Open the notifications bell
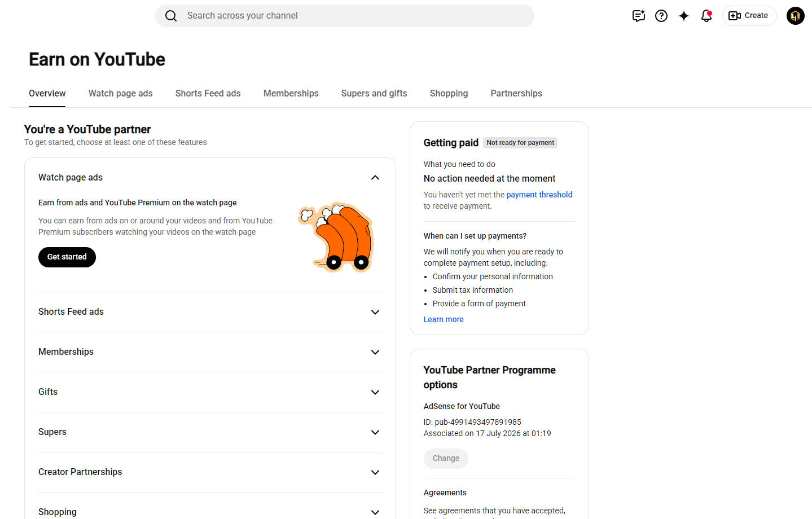 tap(706, 16)
